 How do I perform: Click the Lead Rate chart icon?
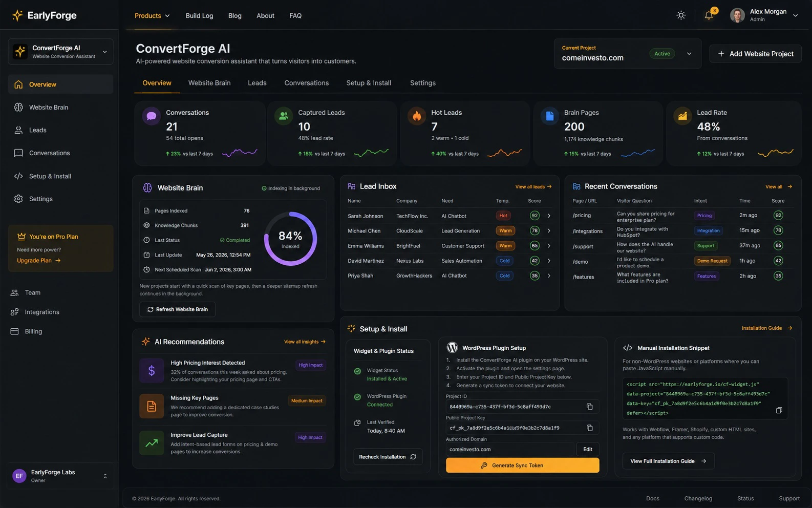coord(682,116)
